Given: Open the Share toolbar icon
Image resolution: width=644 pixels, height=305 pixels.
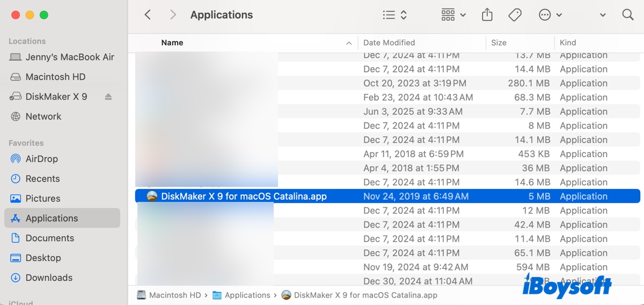Looking at the screenshot, I should (487, 15).
